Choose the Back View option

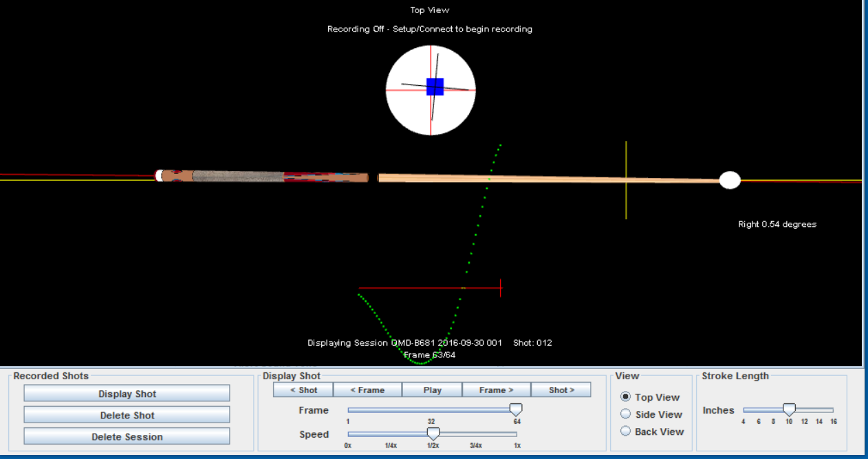[626, 432]
